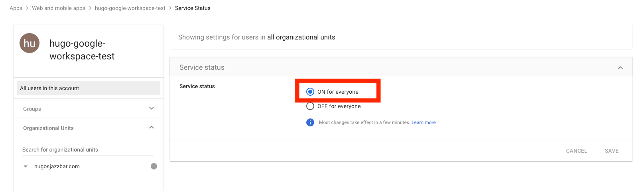Collapse the hugosjazzbar.com tree arrow
Screen dimensions: 644x191
(26, 166)
